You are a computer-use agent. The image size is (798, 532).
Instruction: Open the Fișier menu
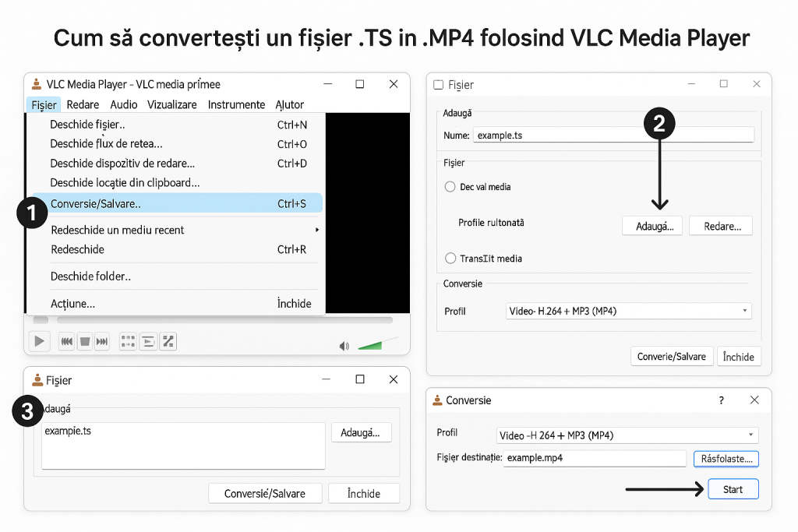(x=44, y=105)
